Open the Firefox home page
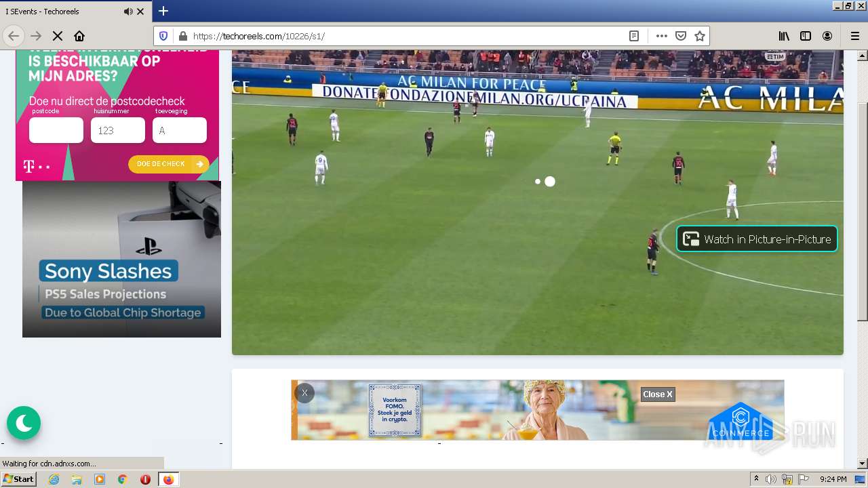 coord(79,36)
